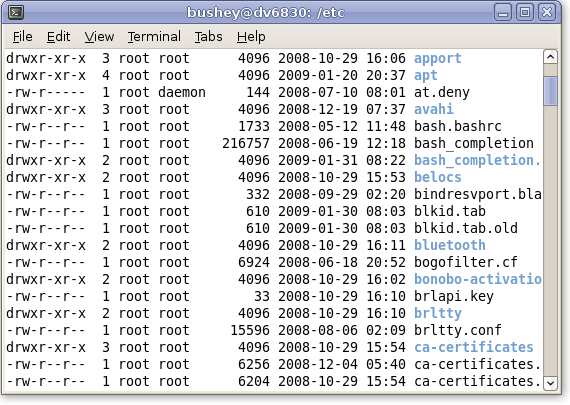The image size is (570, 405).
Task: Click the bash.bashrc file name
Action: click(458, 126)
